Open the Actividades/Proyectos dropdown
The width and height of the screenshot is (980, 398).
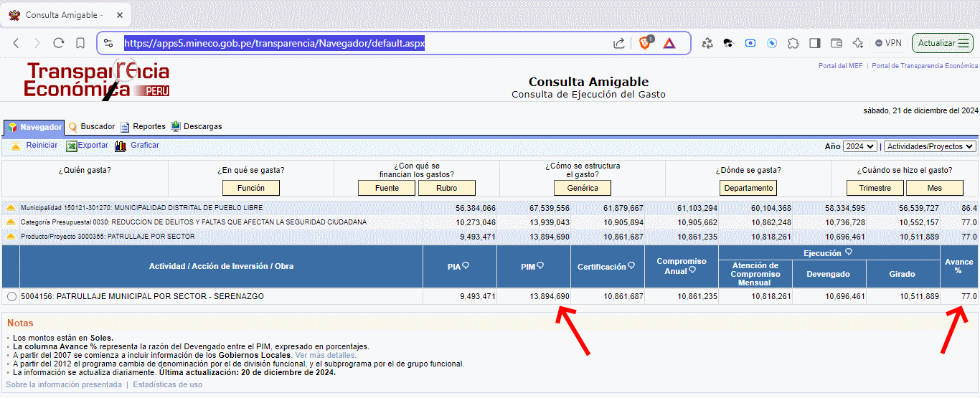tap(930, 146)
